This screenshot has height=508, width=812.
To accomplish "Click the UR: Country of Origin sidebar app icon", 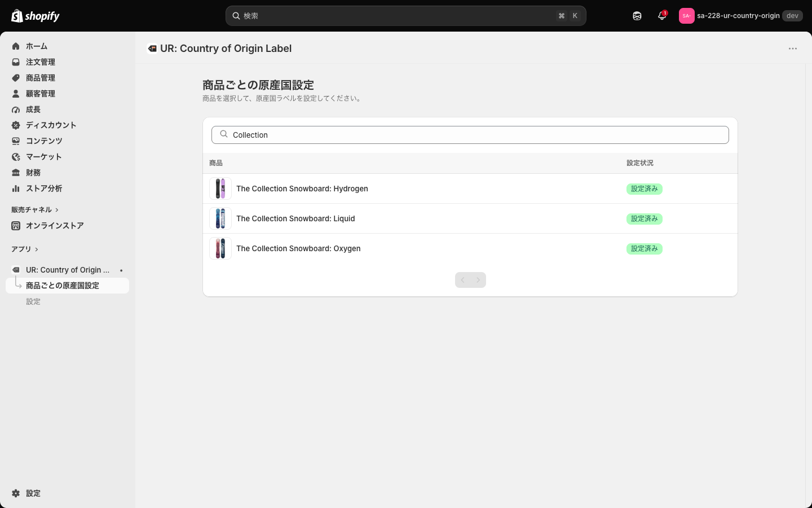I will point(16,270).
